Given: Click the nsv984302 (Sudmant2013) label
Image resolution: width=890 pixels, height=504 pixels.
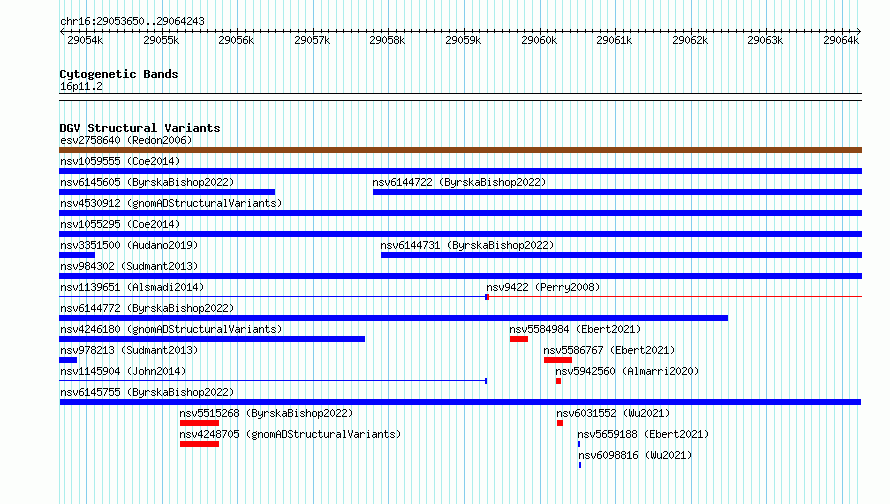Looking at the screenshot, I should click(x=129, y=266).
